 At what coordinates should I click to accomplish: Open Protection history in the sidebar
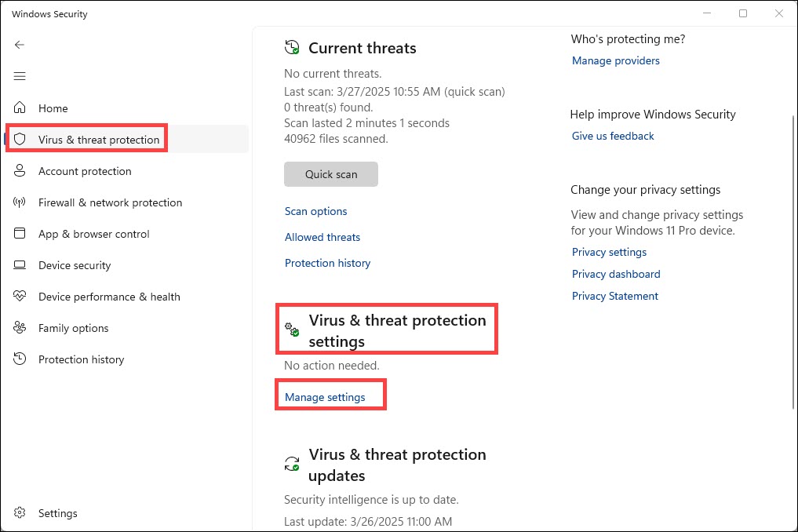tap(81, 359)
